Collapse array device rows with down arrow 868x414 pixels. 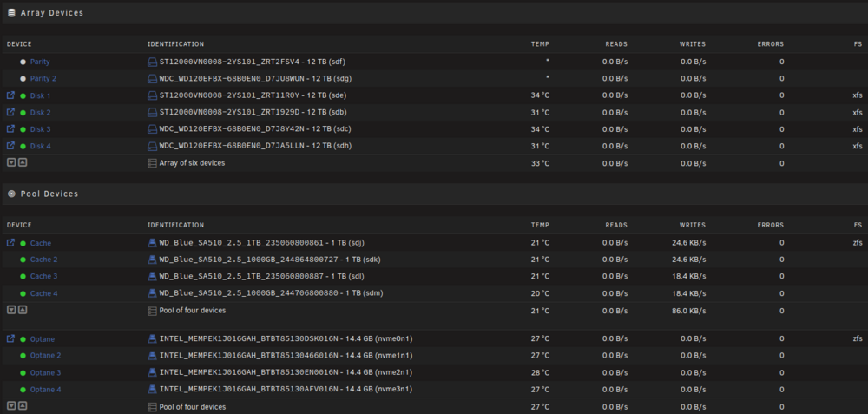[10, 162]
